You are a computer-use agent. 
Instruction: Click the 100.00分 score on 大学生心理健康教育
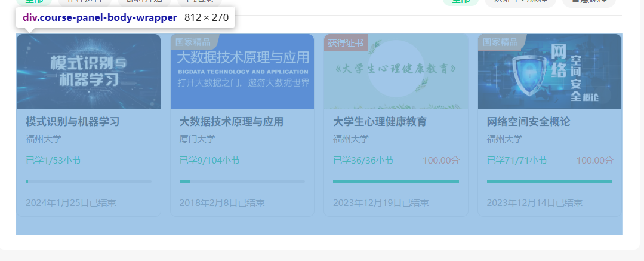(x=441, y=160)
